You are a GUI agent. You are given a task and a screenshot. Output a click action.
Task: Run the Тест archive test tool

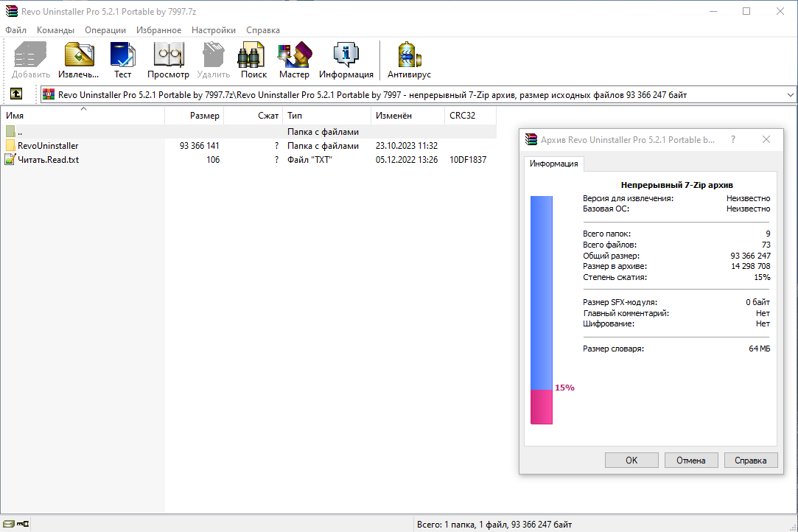pyautogui.click(x=122, y=60)
